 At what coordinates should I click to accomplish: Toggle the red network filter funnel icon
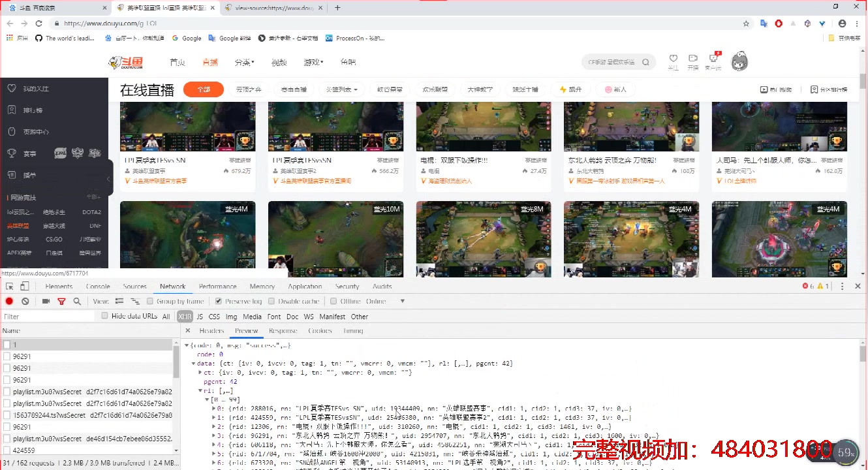pyautogui.click(x=61, y=302)
